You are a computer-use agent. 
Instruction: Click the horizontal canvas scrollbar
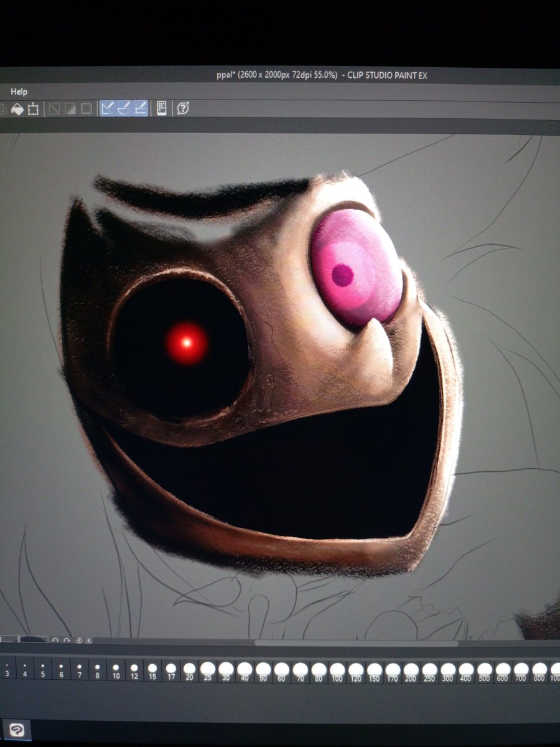[357, 643]
